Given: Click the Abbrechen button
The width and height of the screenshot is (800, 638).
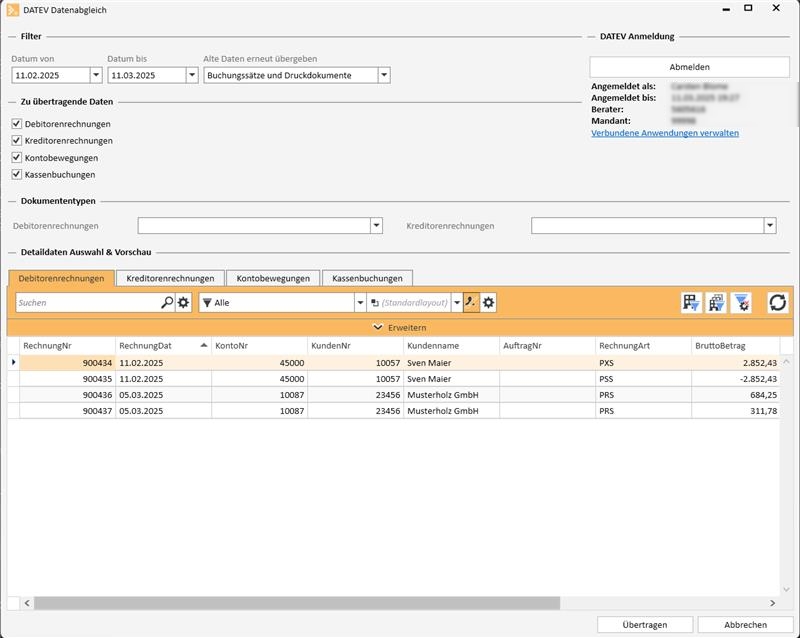Looking at the screenshot, I should [x=745, y=625].
